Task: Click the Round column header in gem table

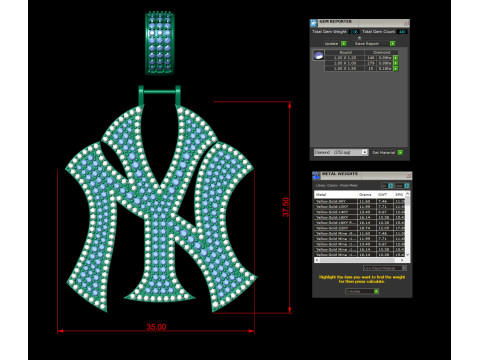Action: pyautogui.click(x=345, y=52)
